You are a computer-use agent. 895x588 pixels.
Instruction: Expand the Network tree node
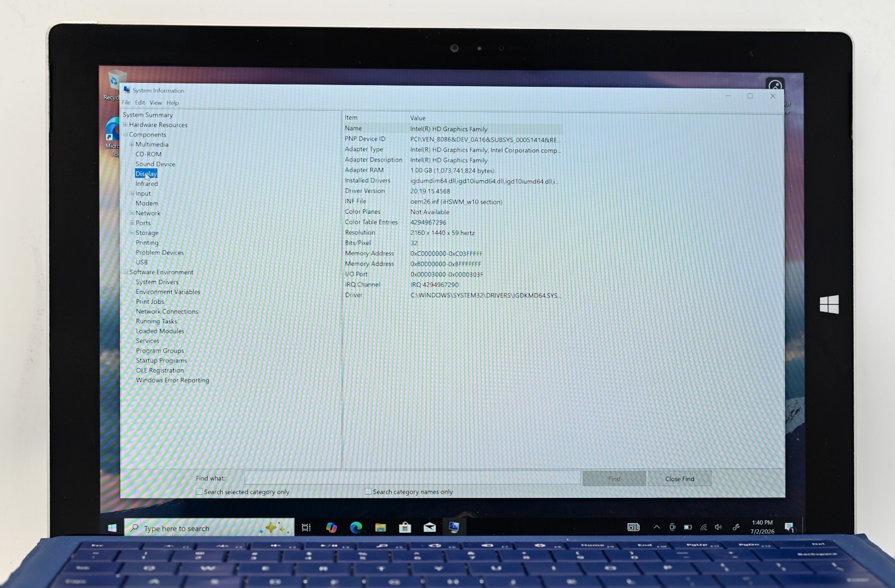click(x=132, y=213)
